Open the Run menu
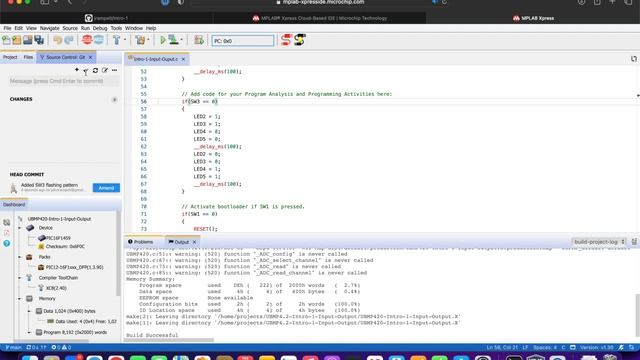This screenshot has height=360, width=640. [x=85, y=28]
